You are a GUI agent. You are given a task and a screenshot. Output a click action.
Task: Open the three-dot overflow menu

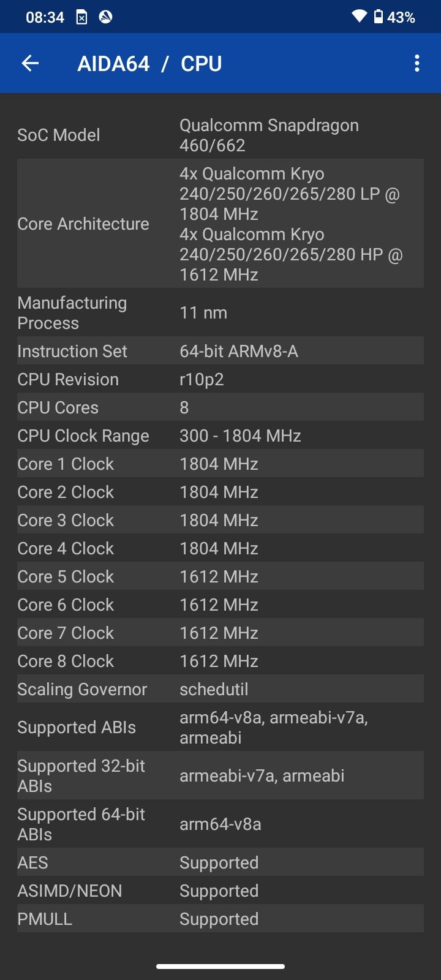[x=417, y=63]
